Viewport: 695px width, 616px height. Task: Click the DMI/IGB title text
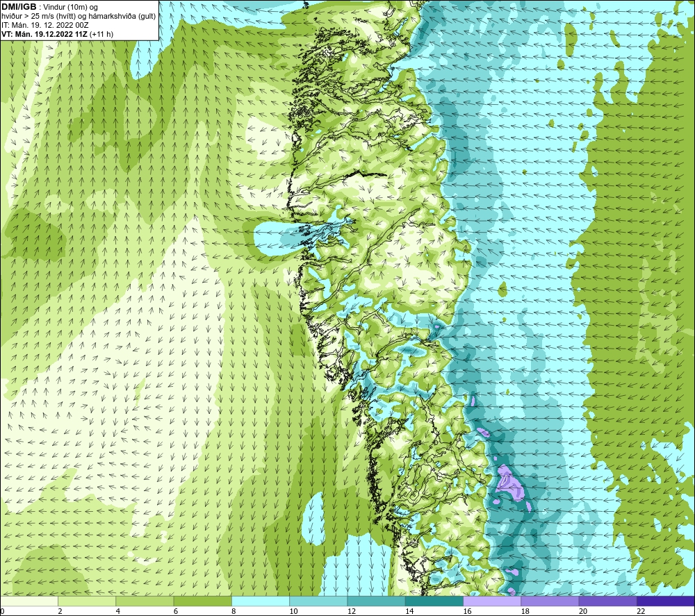click(19, 7)
